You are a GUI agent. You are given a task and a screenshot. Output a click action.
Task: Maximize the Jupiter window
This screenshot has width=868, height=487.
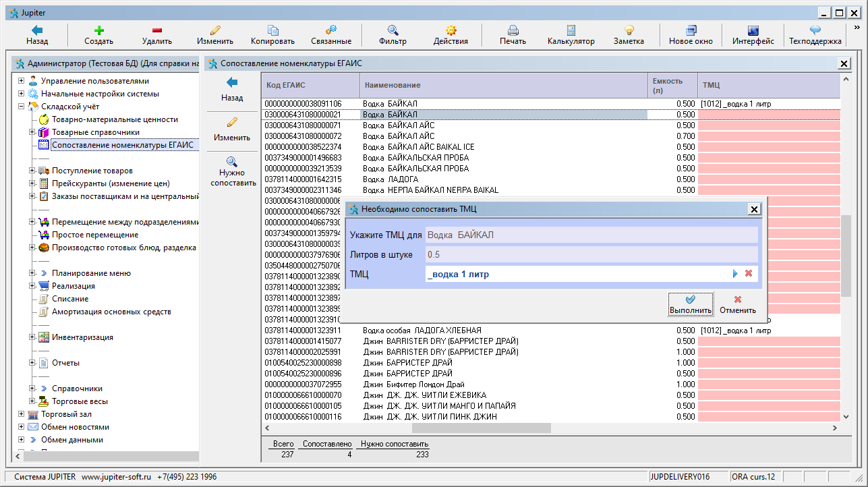click(x=839, y=12)
